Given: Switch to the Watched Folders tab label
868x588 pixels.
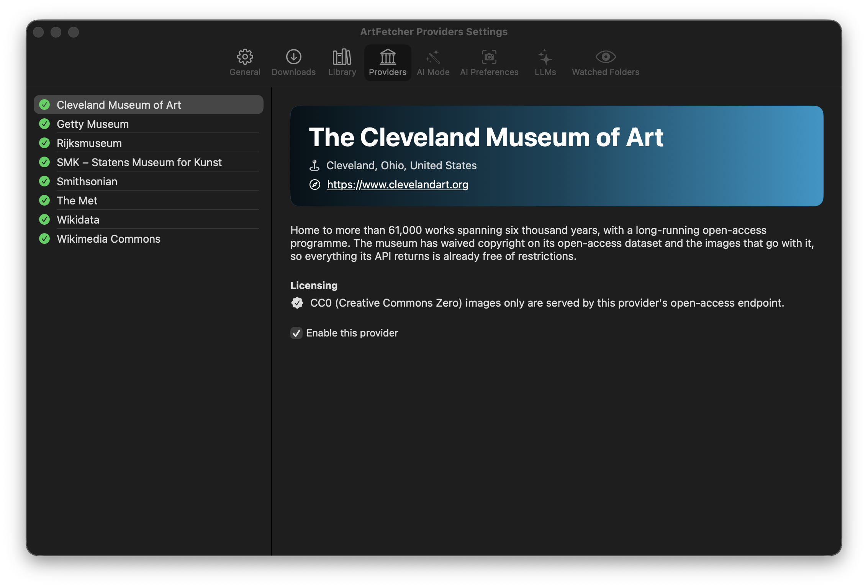Looking at the screenshot, I should [x=606, y=72].
